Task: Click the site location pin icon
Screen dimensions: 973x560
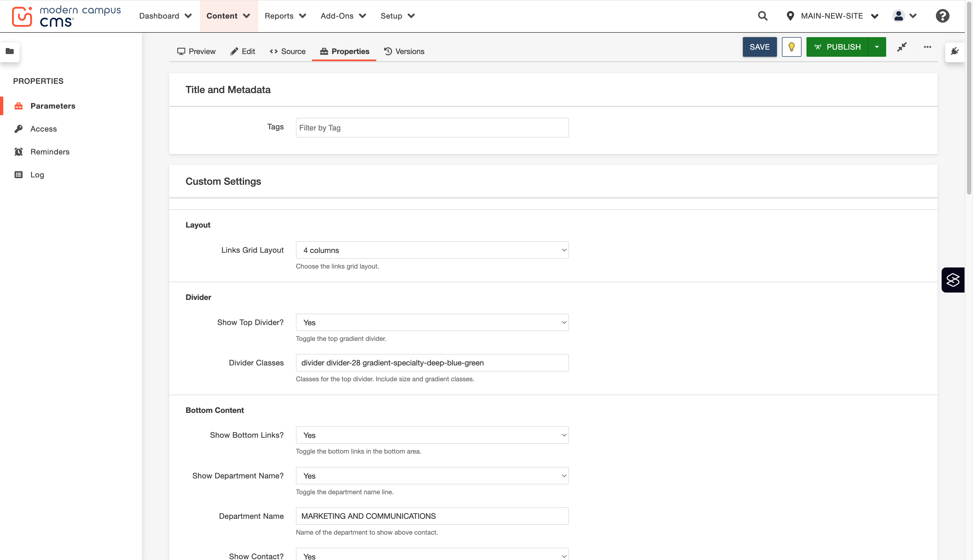Action: pos(790,16)
